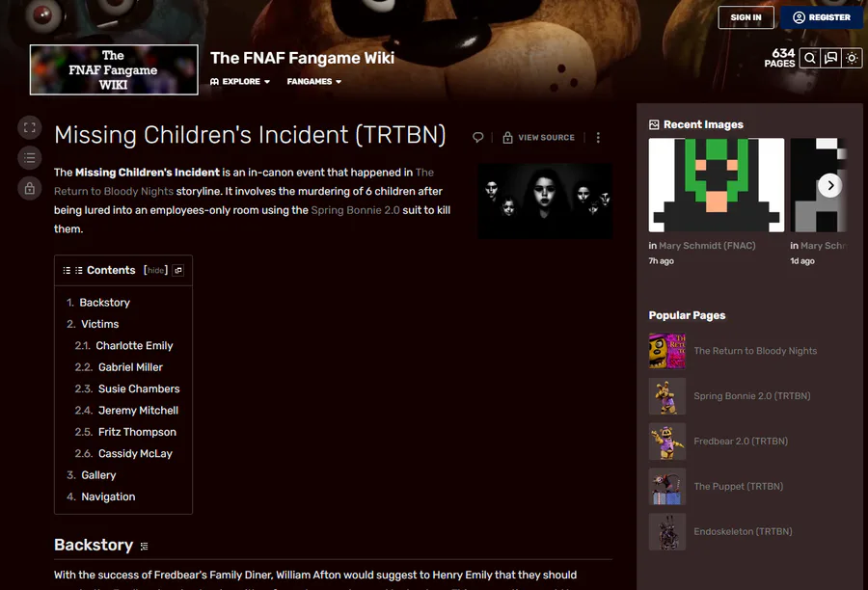868x590 pixels.
Task: Jump to Charlotte Emily in Contents
Action: point(134,345)
